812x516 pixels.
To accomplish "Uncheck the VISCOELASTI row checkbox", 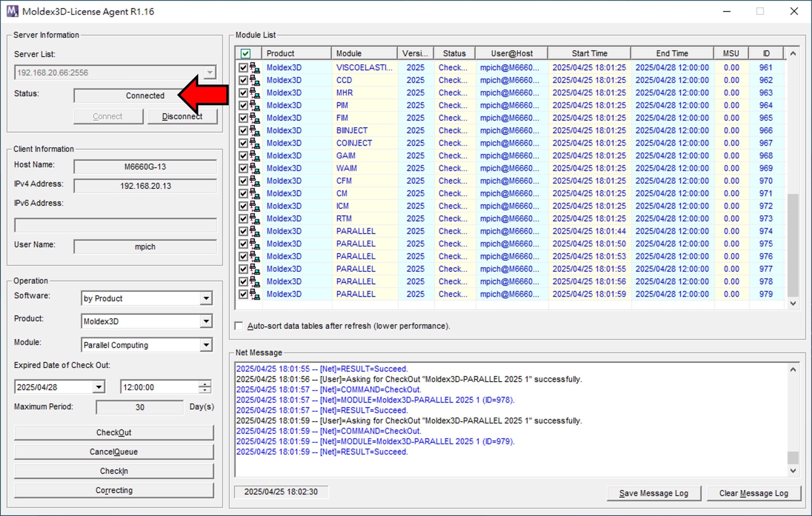I will 243,68.
